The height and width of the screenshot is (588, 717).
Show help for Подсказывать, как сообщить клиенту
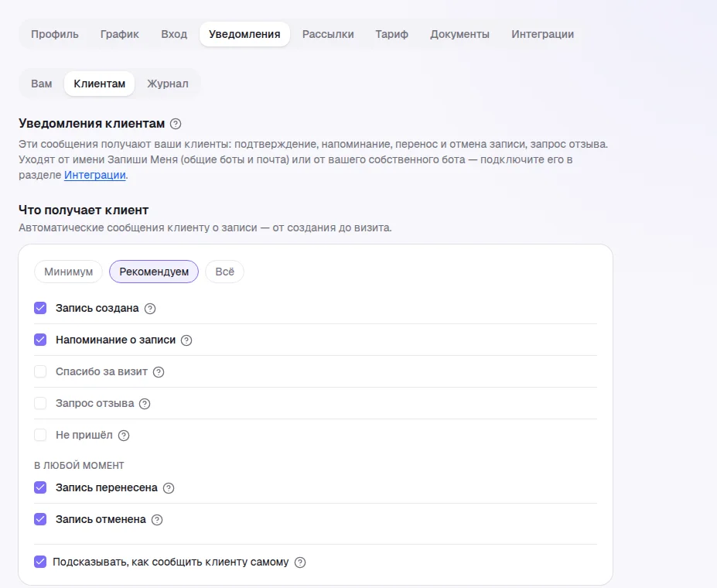tap(300, 562)
